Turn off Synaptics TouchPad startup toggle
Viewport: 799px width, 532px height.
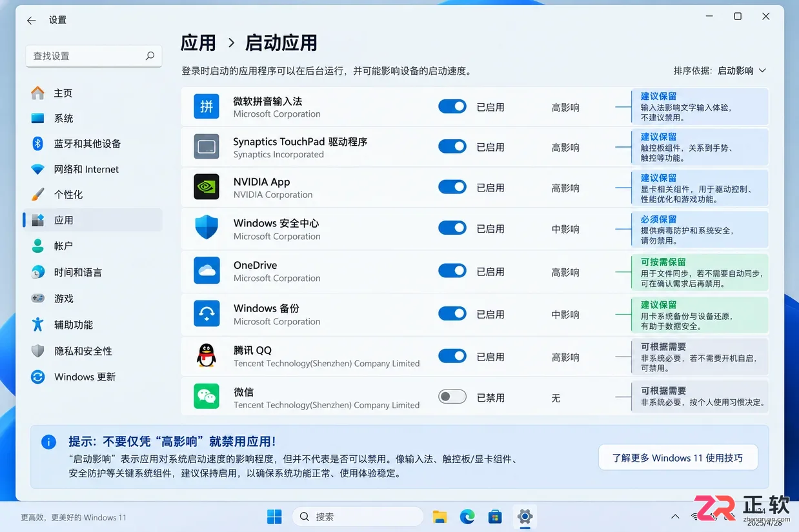[x=452, y=146]
